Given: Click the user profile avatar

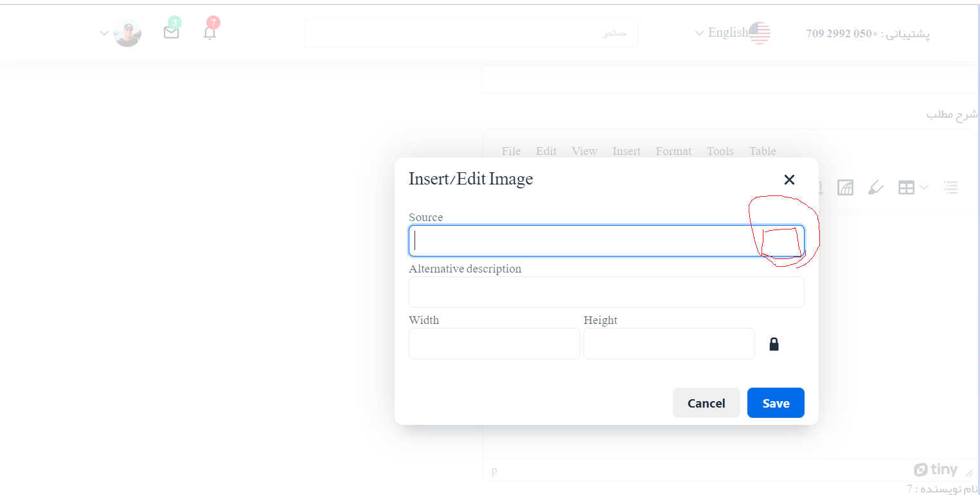Looking at the screenshot, I should (x=127, y=33).
